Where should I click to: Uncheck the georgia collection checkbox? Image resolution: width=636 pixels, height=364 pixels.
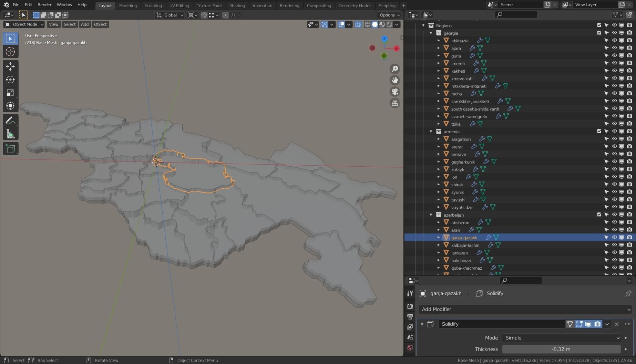pos(599,33)
